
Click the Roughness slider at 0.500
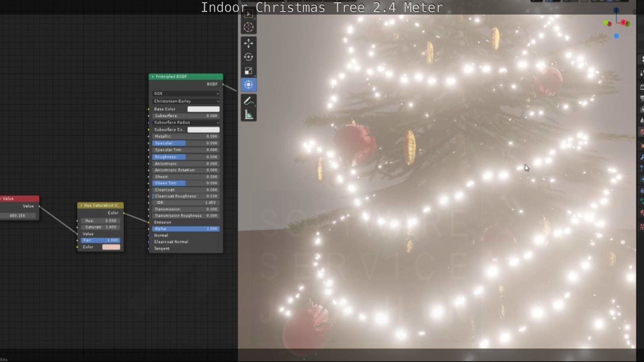(x=186, y=157)
